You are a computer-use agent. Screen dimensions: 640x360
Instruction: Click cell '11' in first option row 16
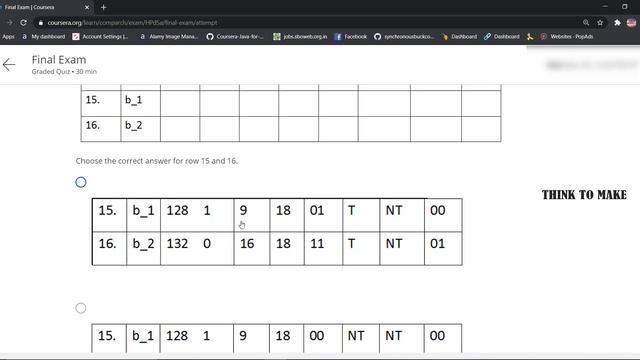pyautogui.click(x=317, y=244)
